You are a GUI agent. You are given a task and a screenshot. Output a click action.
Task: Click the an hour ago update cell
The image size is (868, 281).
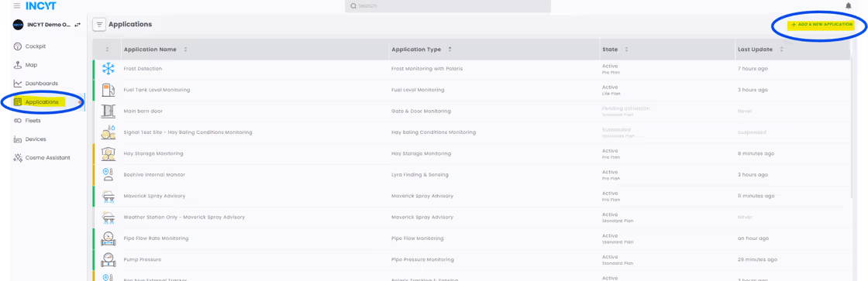click(753, 238)
